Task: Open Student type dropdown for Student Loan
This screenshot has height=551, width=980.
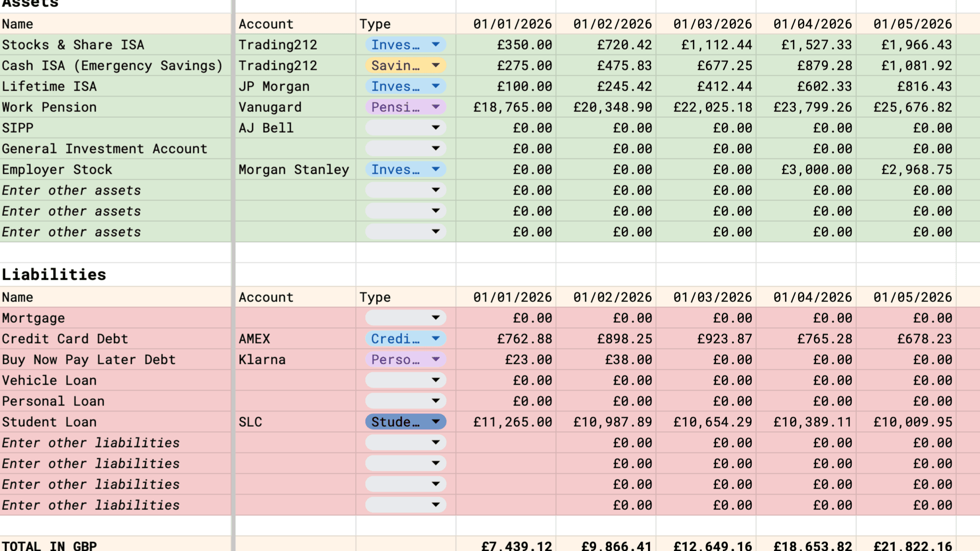Action: pos(406,422)
